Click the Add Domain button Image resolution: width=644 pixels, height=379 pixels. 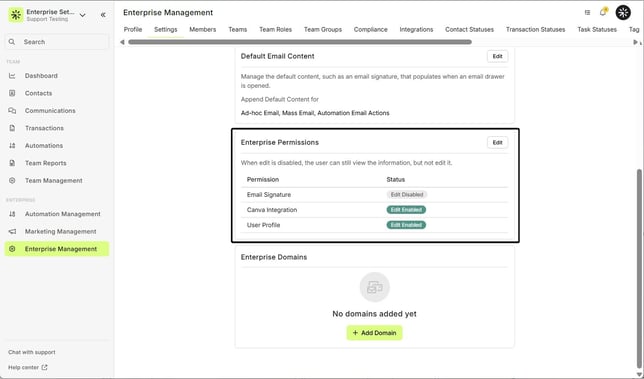pos(374,333)
